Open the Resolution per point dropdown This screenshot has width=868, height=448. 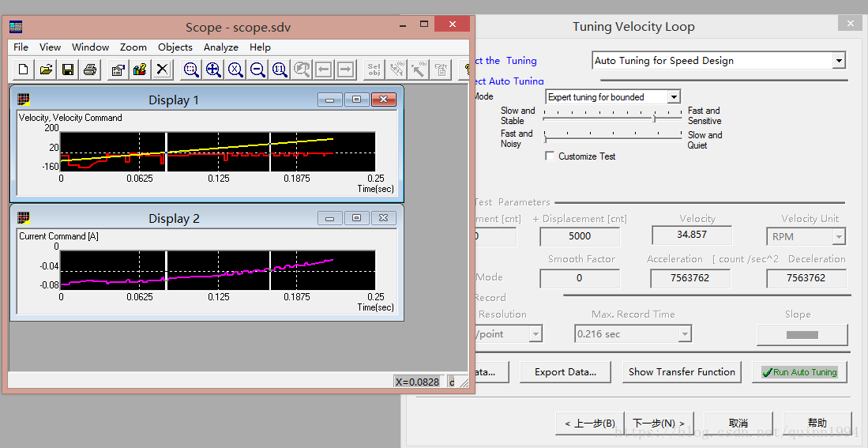tap(535, 334)
